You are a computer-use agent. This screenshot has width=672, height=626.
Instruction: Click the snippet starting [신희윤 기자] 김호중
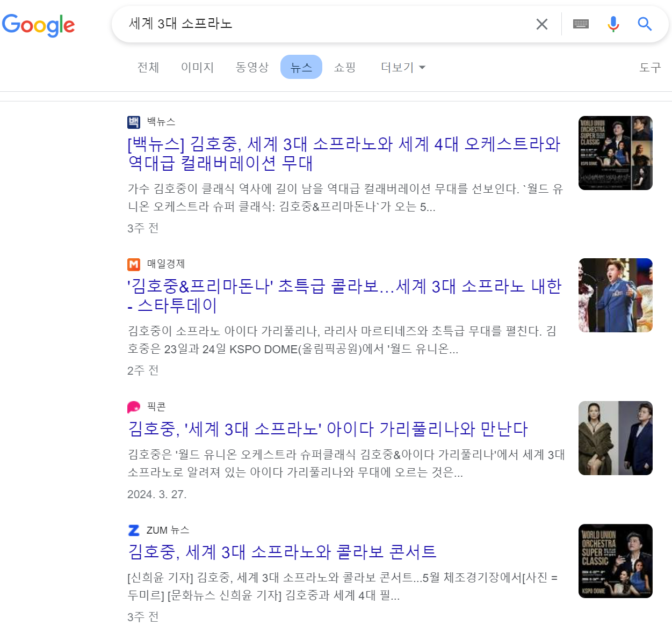pos(342,586)
